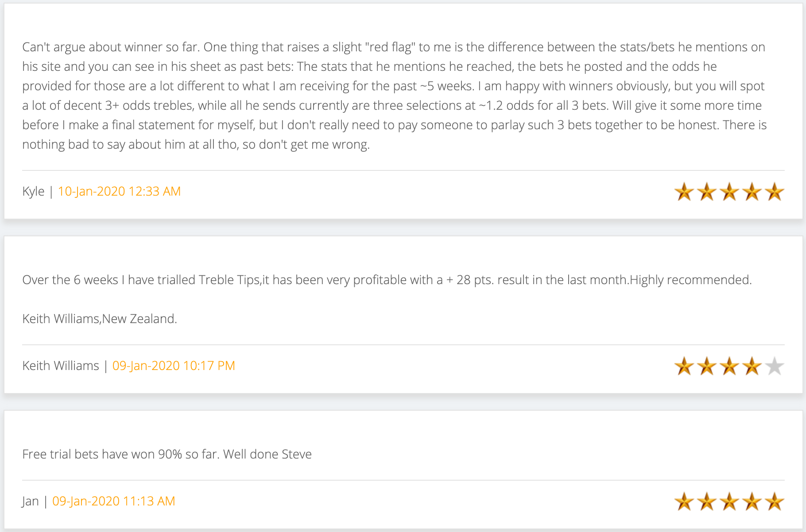Click the third star in Jan's rating
Screen dimensions: 806x532
(729, 501)
